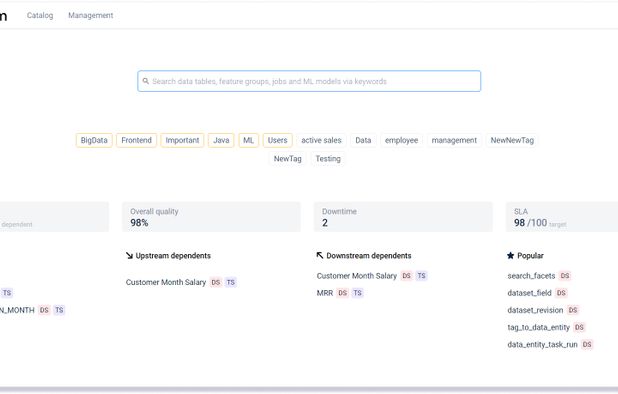Click the Downtime card

[x=403, y=217]
